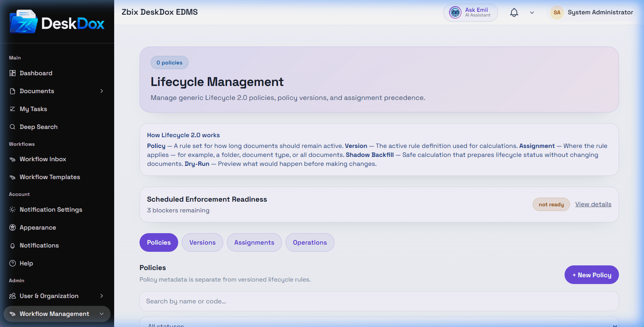Click the Deep Search magnifier icon
This screenshot has width=644, height=327.
[x=13, y=127]
